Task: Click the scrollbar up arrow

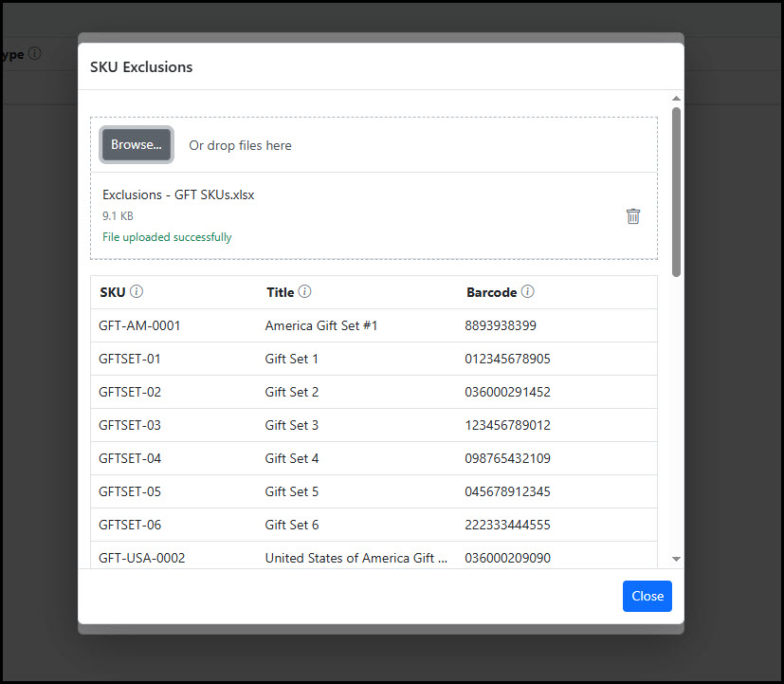Action: point(676,99)
